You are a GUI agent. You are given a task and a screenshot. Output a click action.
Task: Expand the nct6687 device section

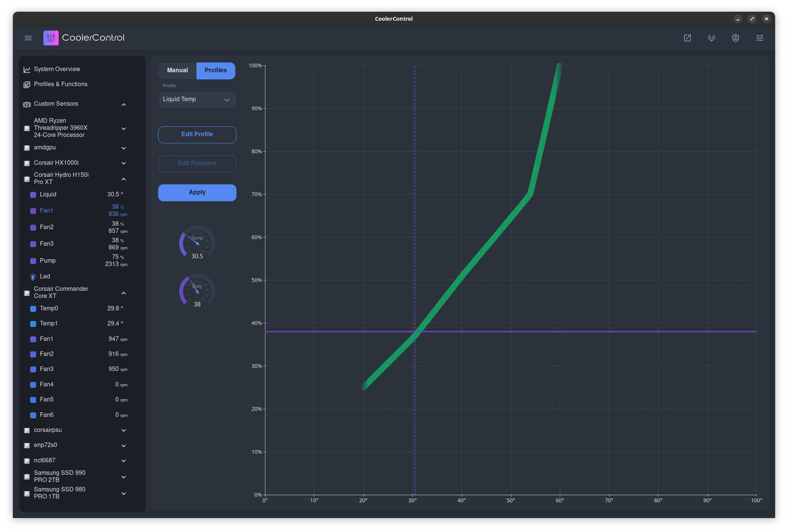[123, 461]
